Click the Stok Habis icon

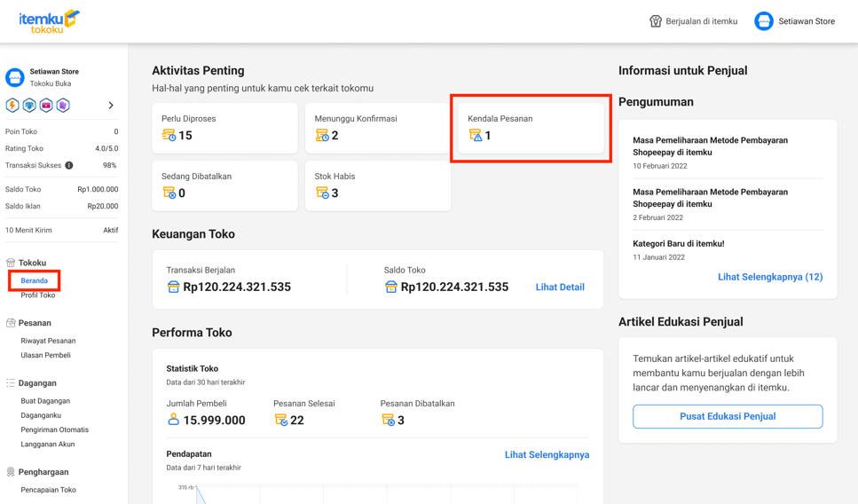point(322,193)
